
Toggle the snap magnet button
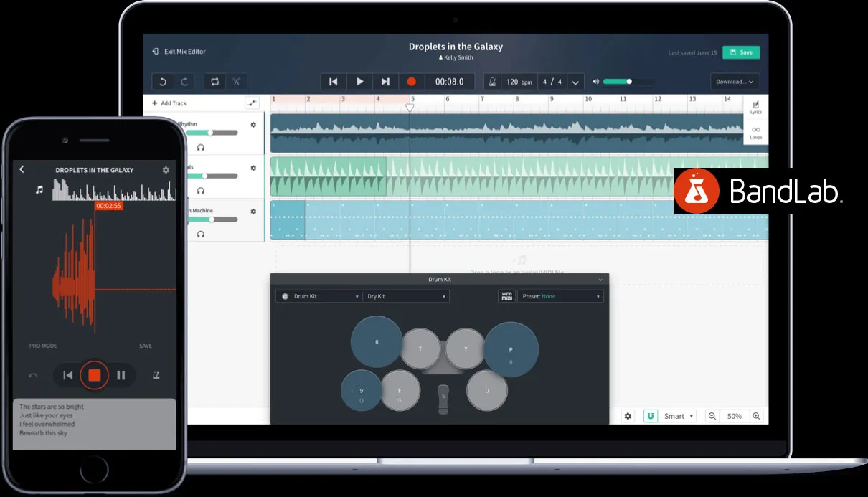[x=651, y=416]
